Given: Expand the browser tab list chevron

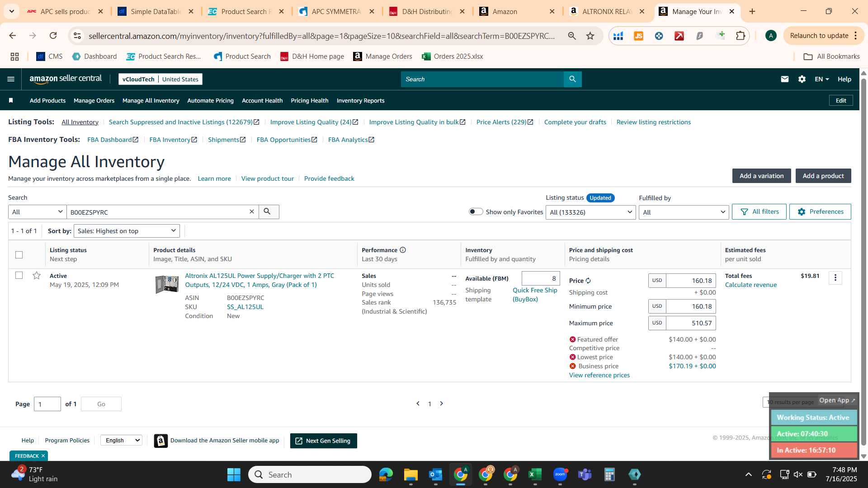Looking at the screenshot, I should (x=11, y=11).
